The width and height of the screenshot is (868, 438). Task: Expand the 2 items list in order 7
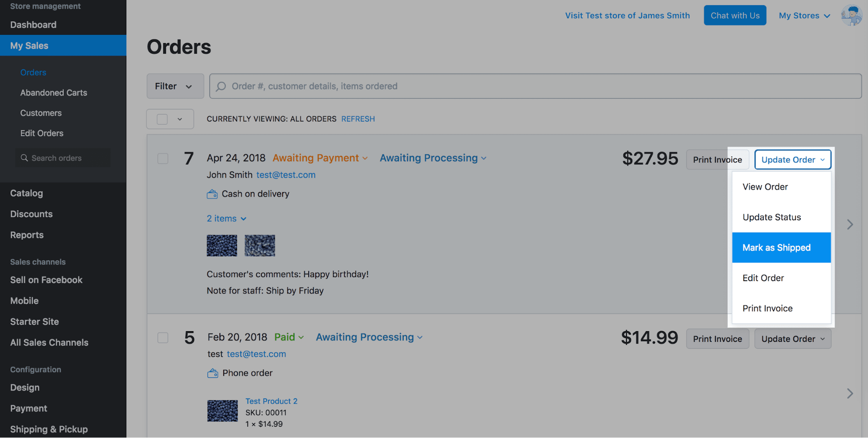click(x=226, y=219)
